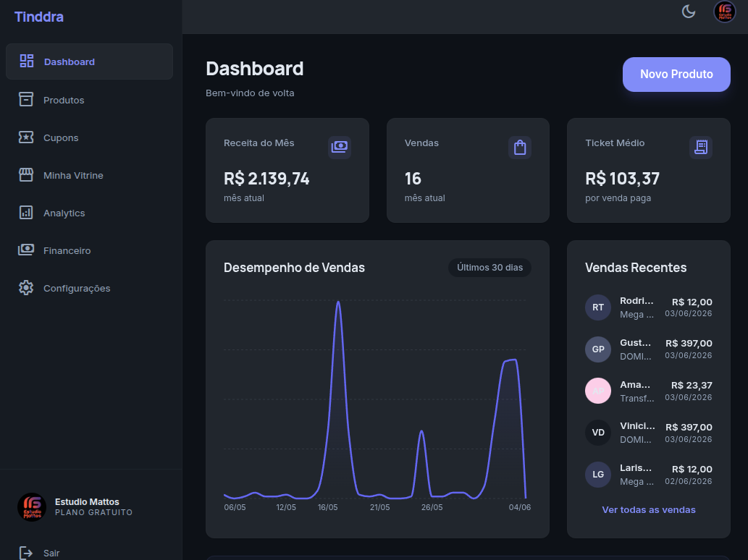The height and width of the screenshot is (560, 748).
Task: Click the 06/05 label on chart axis
Action: click(235, 507)
